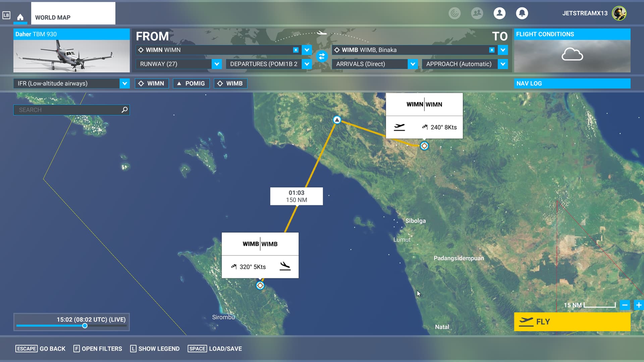Open the friends group icon
Viewport: 644px width, 362px height.
(477, 13)
